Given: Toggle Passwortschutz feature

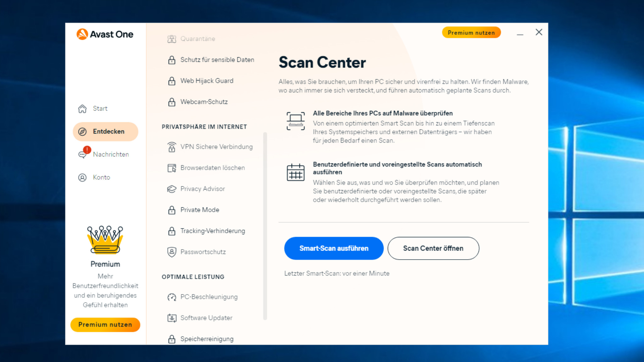Looking at the screenshot, I should 203,251.
